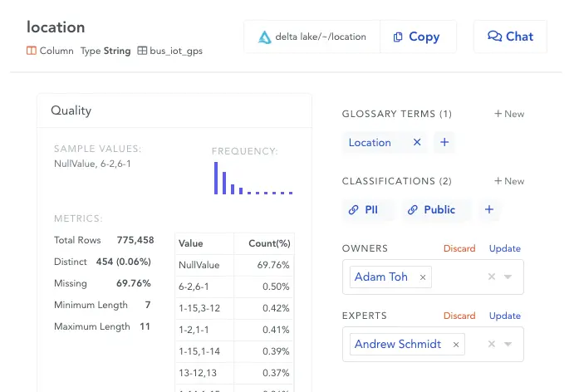Add a classification with plus button

[489, 209]
